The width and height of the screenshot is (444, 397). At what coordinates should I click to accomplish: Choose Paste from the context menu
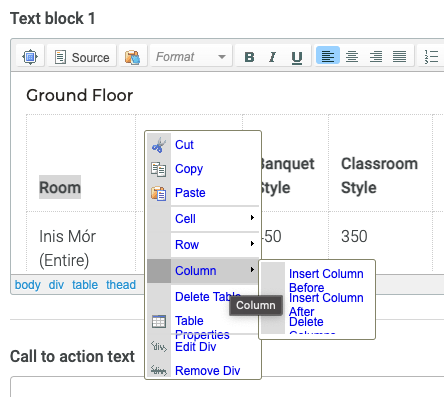click(203, 193)
